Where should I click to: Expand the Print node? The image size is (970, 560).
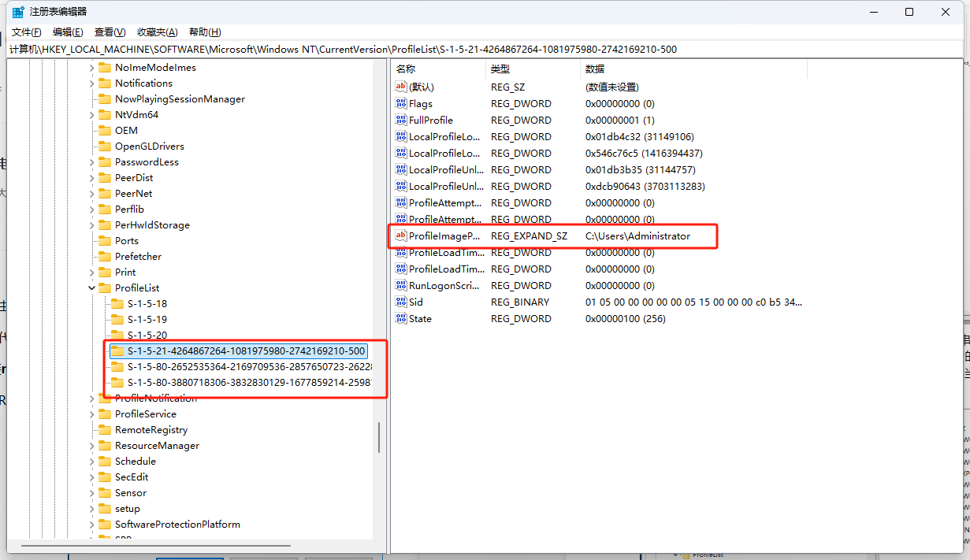coord(91,272)
